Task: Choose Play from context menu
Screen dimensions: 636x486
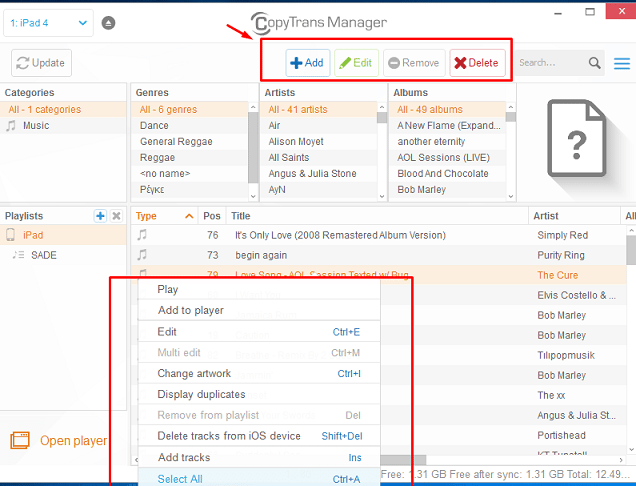Action: point(259,289)
